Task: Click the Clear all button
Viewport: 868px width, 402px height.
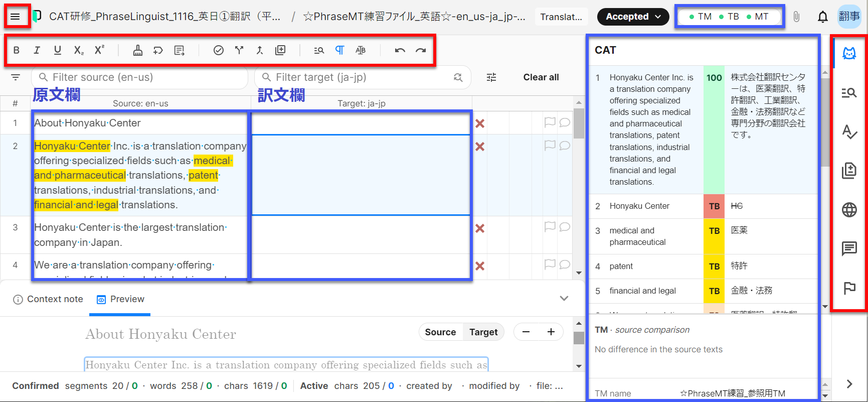Action: coord(541,77)
